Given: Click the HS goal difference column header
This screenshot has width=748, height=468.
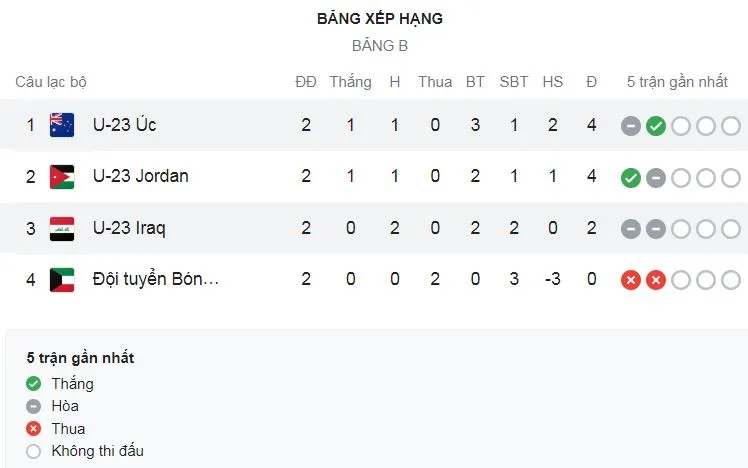Looking at the screenshot, I should 553,82.
